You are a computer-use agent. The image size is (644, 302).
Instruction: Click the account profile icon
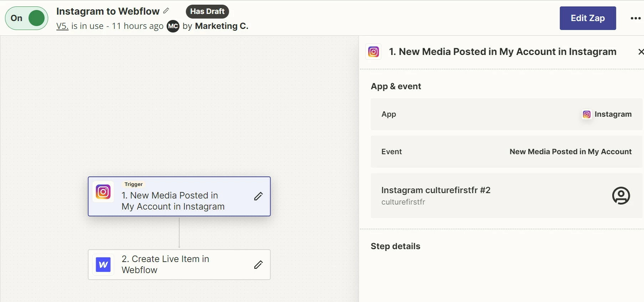point(621,196)
